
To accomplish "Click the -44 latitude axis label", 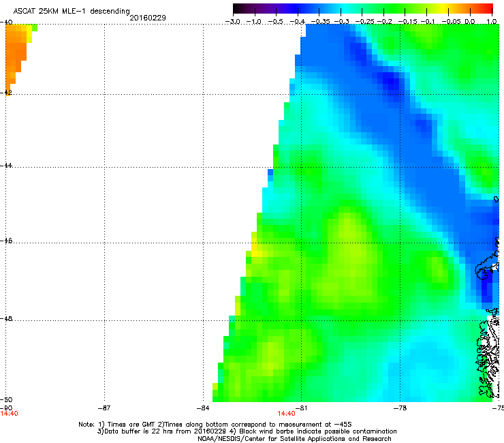I will pos(6,166).
